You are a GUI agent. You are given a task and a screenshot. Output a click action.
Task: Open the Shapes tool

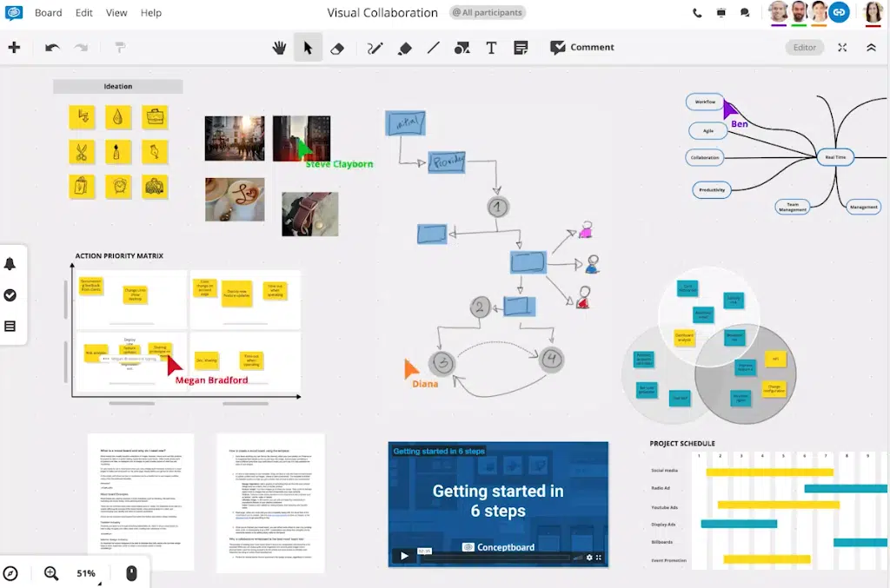[462, 48]
